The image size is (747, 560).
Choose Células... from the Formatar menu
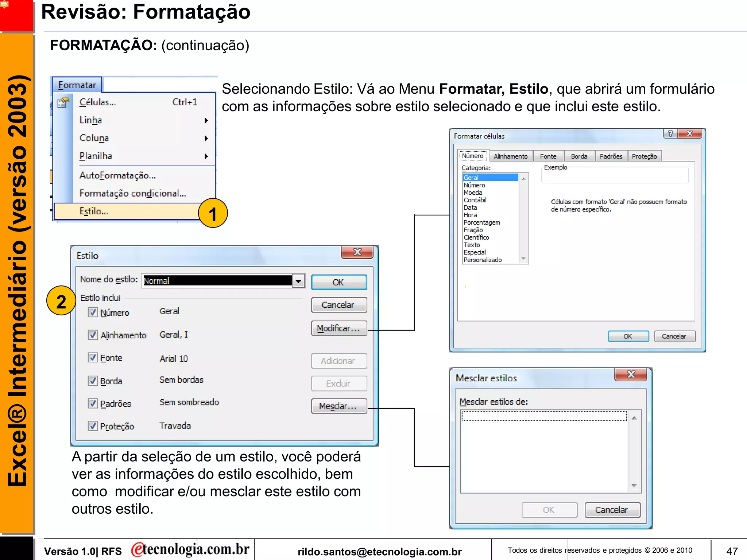[134, 102]
